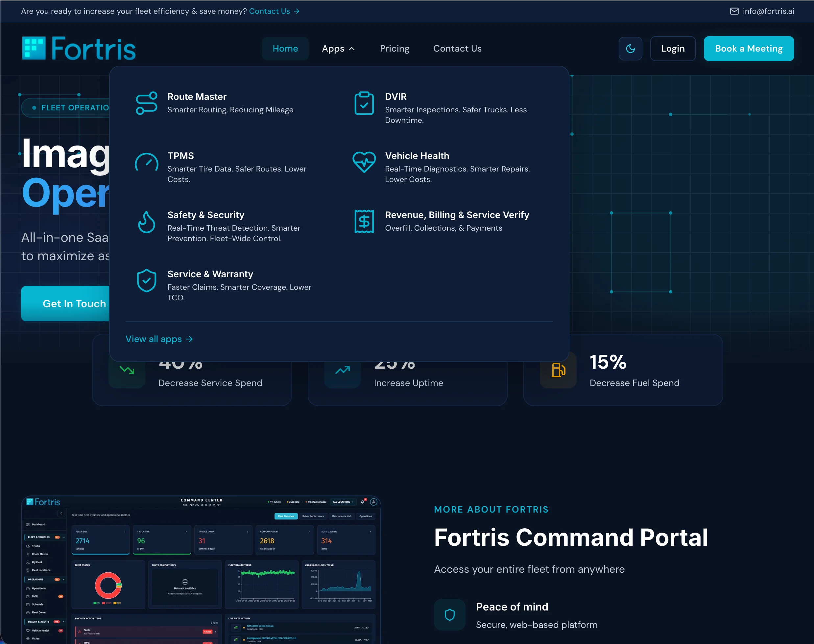The image size is (814, 644).
Task: Expand Fleet & Vehicles section in dashboard sidebar
Action: pyautogui.click(x=45, y=537)
